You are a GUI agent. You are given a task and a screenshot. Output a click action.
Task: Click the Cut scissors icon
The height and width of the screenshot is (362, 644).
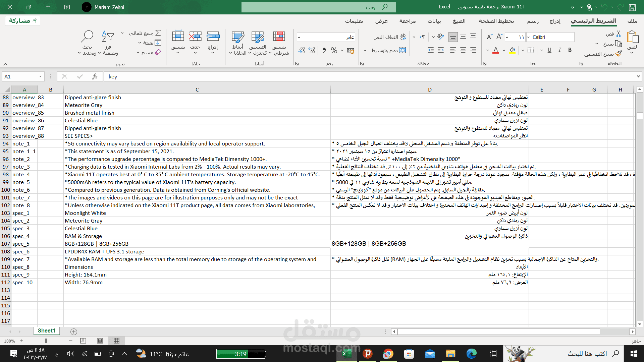pyautogui.click(x=619, y=34)
